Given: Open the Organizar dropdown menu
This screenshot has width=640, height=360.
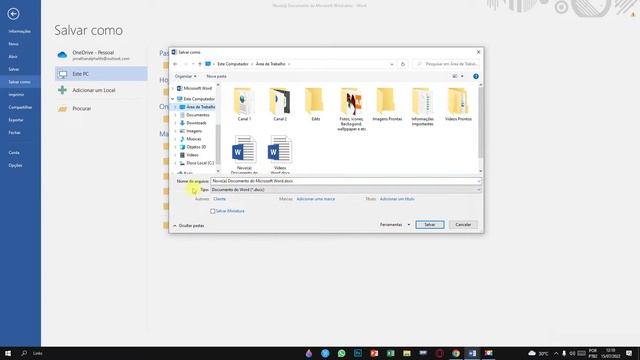Looking at the screenshot, I should (185, 76).
